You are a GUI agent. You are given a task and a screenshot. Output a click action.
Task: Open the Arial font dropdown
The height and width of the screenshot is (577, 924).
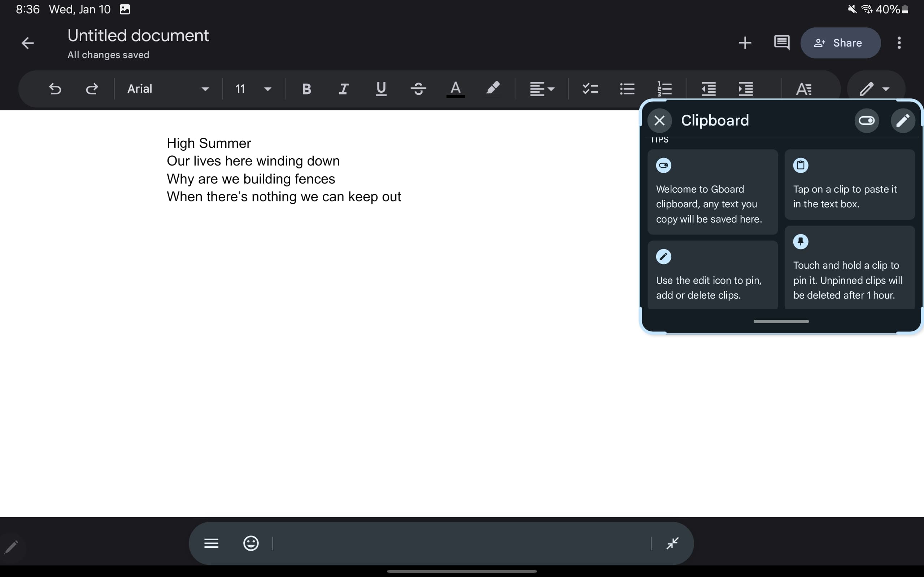point(167,89)
